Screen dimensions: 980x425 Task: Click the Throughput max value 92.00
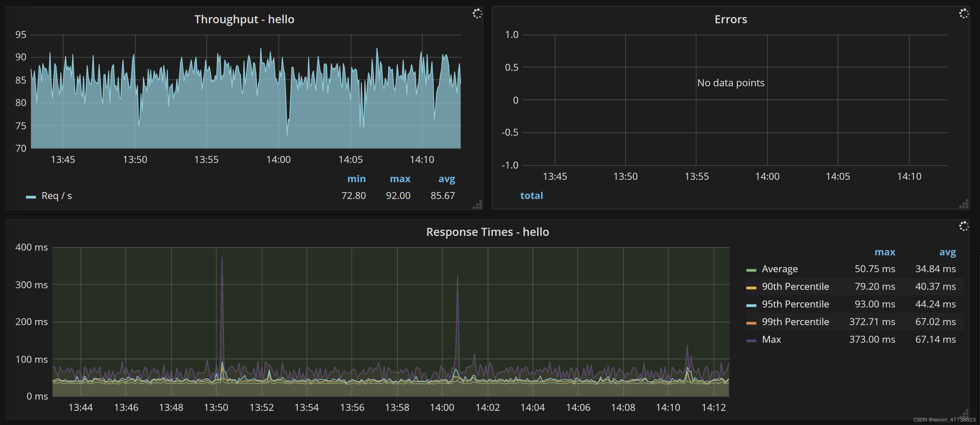(398, 196)
